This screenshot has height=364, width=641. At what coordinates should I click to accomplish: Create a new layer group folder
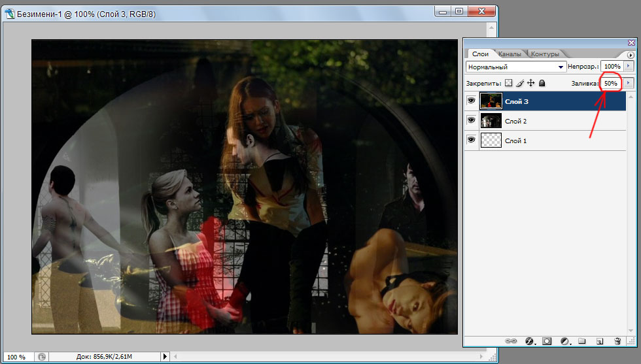pos(581,341)
